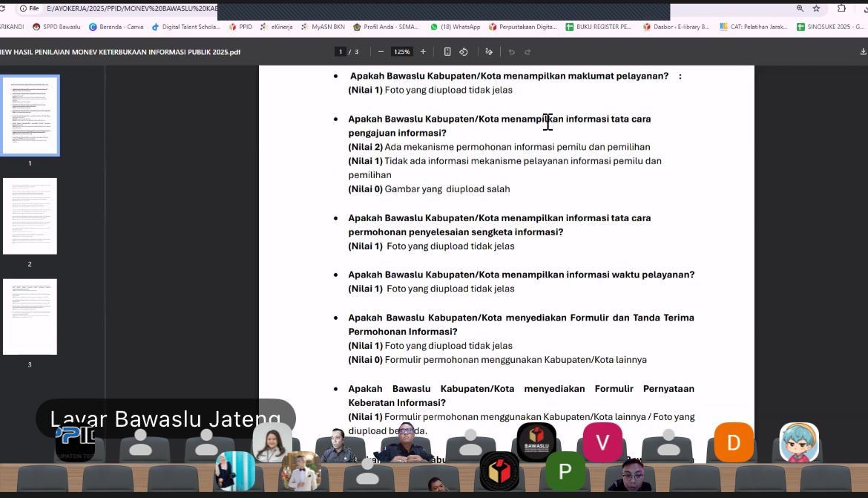Rotate the PDF pages counterclockwise

coord(464,51)
